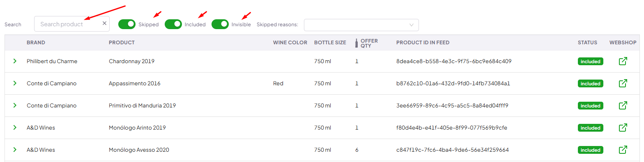Click product ID f80d4e4b-e41f-405e-8f99-077f569b9cfe
Screen dimensions: 644x162
452,128
